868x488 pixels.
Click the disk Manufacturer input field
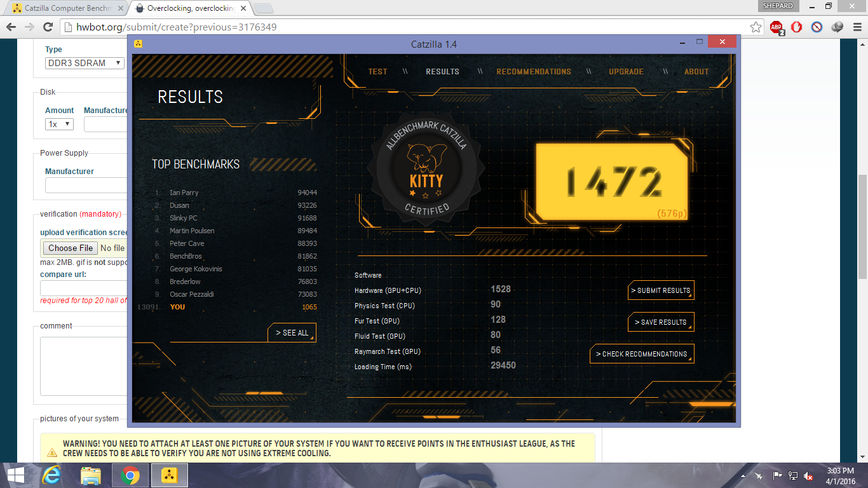click(x=105, y=124)
